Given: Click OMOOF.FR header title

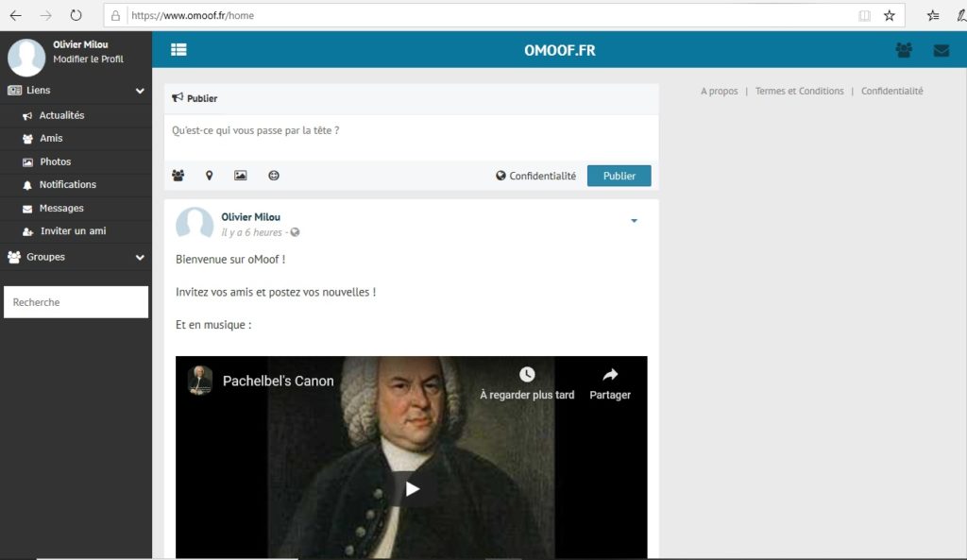Looking at the screenshot, I should tap(560, 51).
